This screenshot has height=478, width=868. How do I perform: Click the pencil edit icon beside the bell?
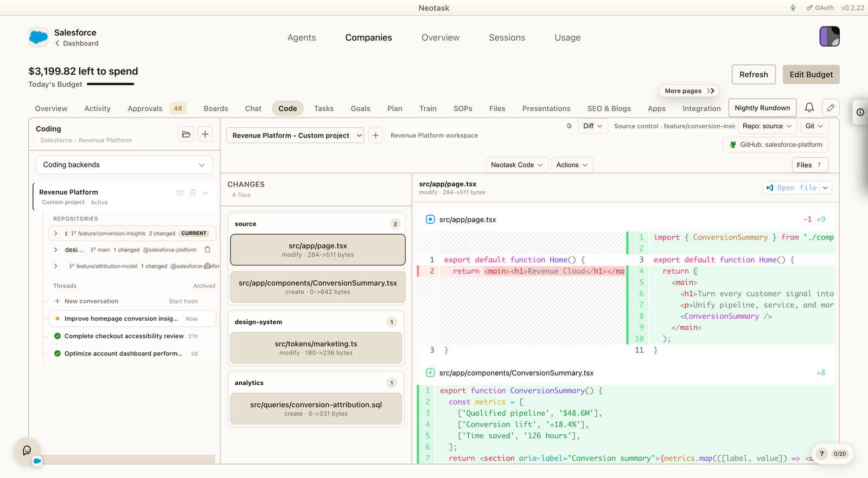(x=831, y=108)
